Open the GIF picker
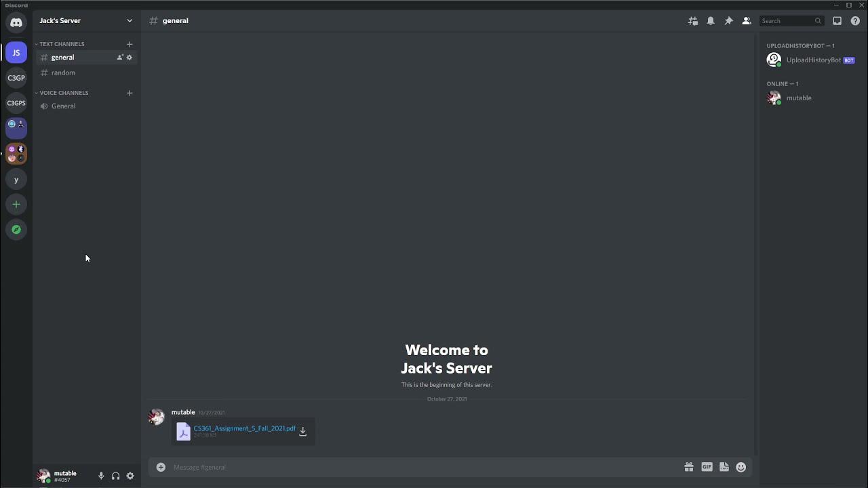Screen dimensions: 868x488 pyautogui.click(x=707, y=467)
